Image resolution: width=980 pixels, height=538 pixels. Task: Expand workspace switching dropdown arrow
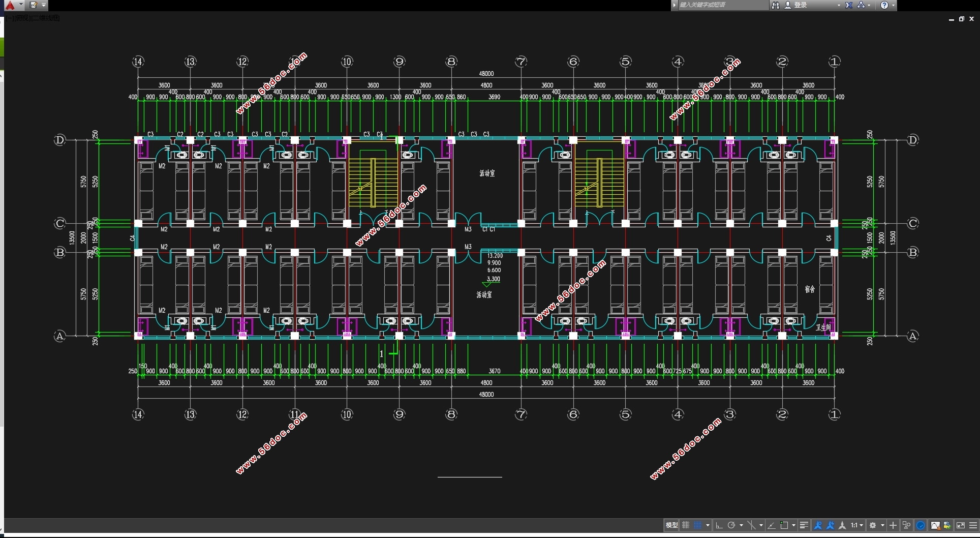coord(882,525)
